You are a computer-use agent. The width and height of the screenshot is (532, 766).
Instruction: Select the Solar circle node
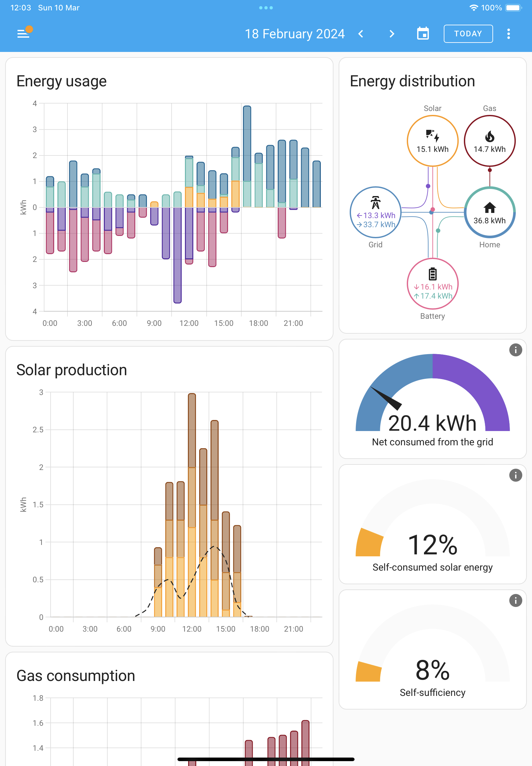point(432,141)
